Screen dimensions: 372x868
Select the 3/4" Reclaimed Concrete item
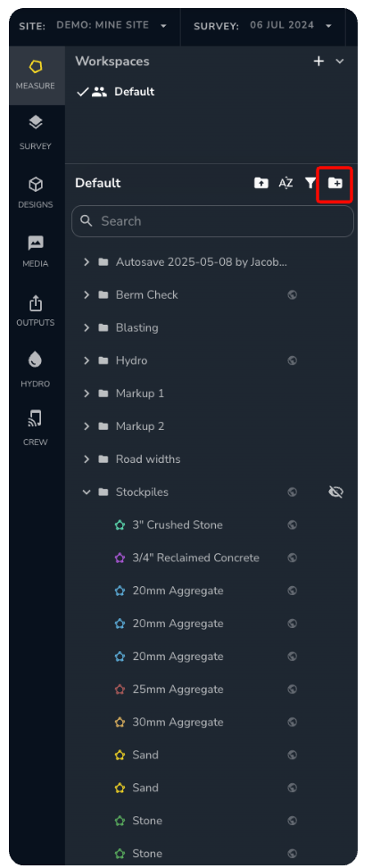click(195, 558)
